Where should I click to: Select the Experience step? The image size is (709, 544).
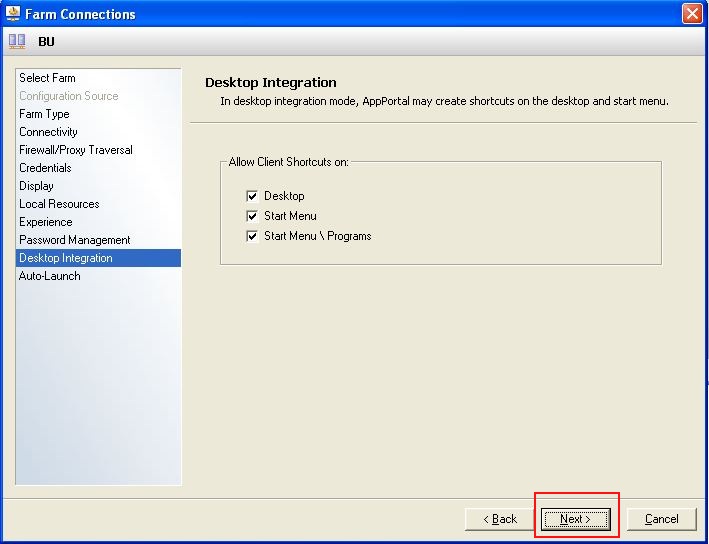[98, 222]
